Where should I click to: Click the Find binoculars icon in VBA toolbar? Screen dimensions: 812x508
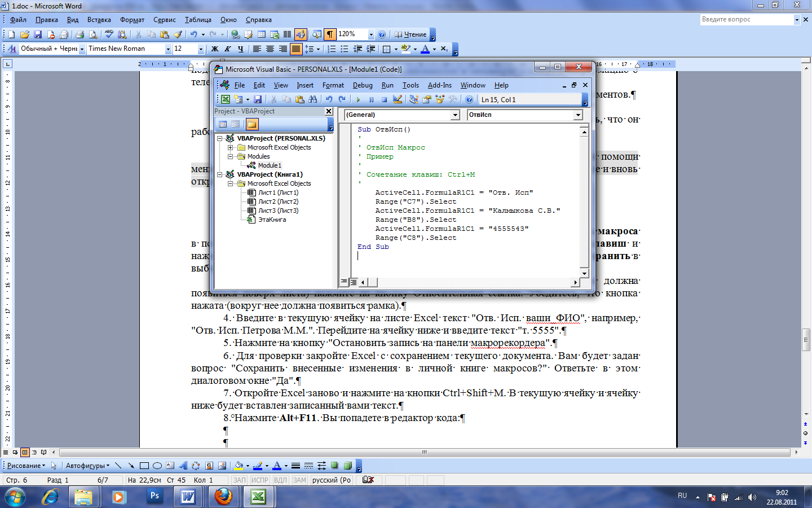[313, 99]
